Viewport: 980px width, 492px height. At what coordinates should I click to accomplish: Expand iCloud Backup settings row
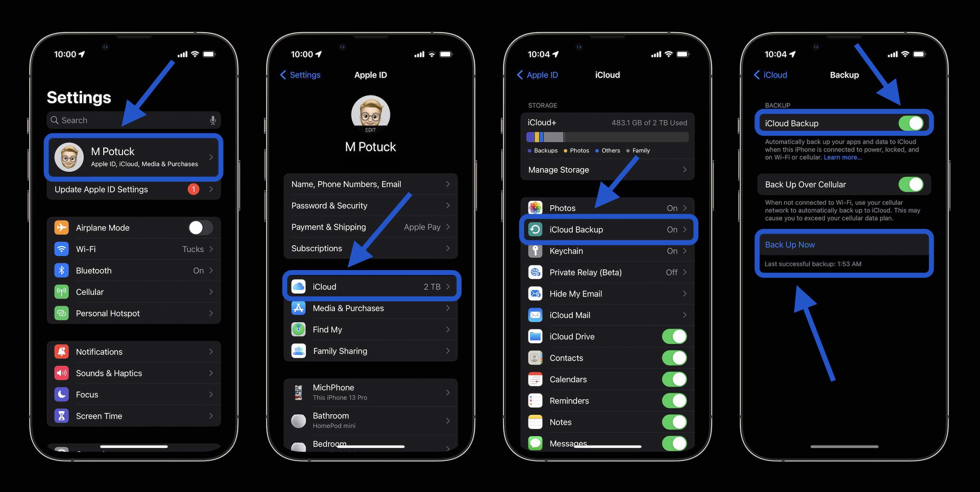[x=606, y=229]
